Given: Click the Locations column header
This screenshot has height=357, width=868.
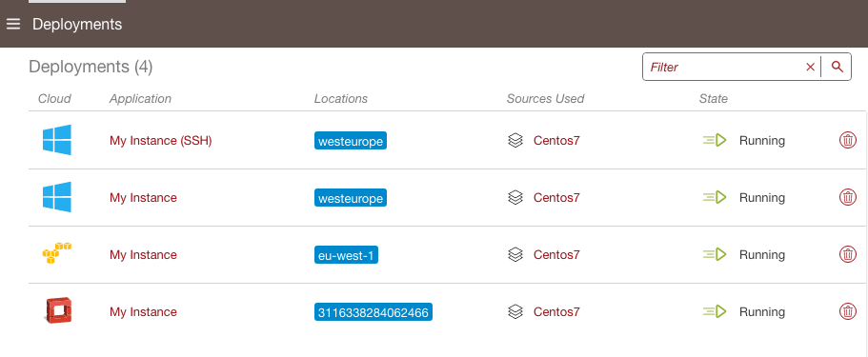Looking at the screenshot, I should pos(341,98).
